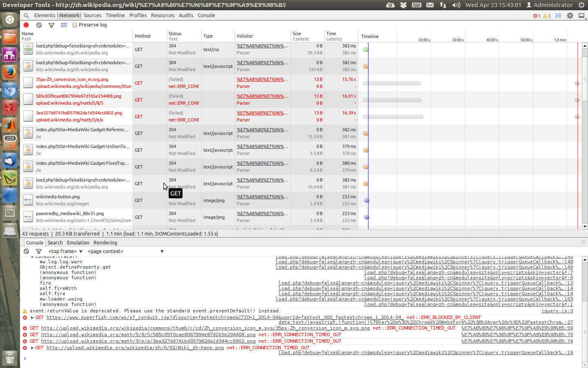The width and height of the screenshot is (588, 368).
Task: Open the mail envelope indicator
Action: click(x=430, y=5)
